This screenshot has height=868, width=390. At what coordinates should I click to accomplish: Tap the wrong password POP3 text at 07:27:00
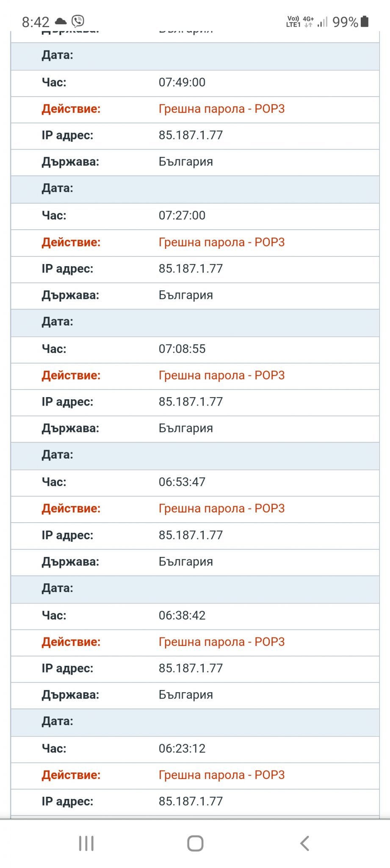pyautogui.click(x=221, y=242)
